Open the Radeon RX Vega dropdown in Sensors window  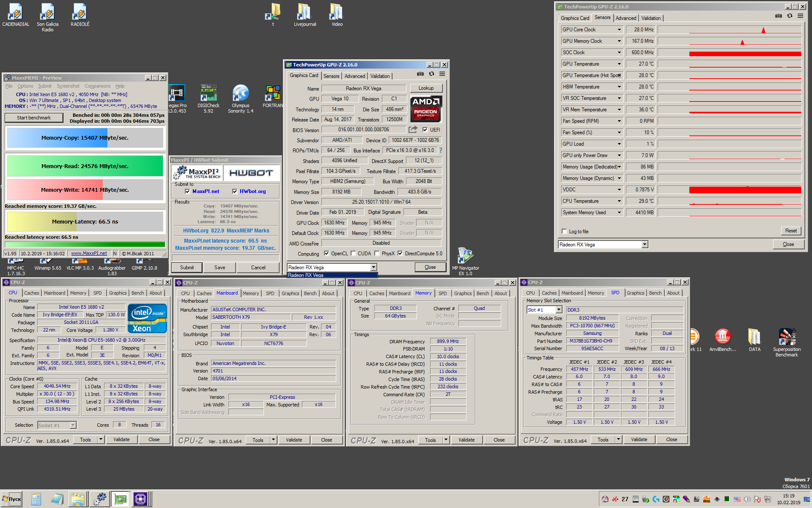pos(645,244)
